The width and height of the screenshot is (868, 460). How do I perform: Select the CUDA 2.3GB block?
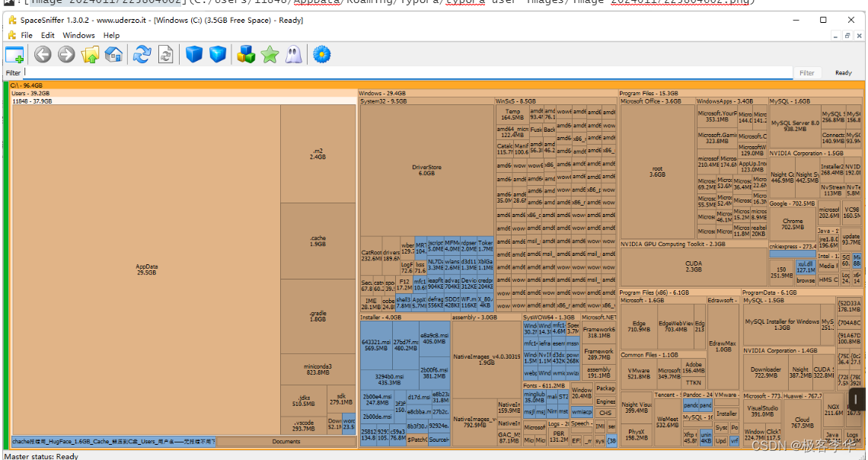tap(693, 267)
